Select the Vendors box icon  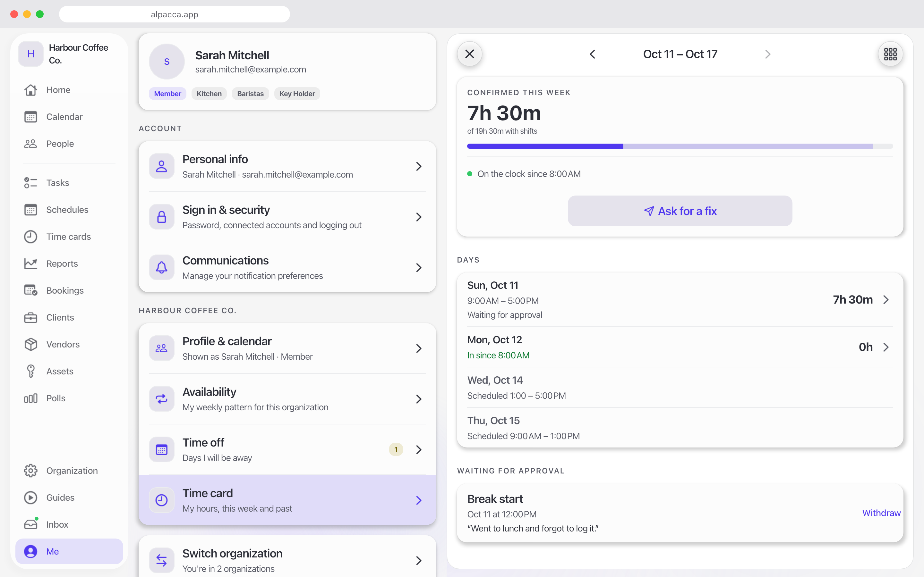click(x=30, y=344)
